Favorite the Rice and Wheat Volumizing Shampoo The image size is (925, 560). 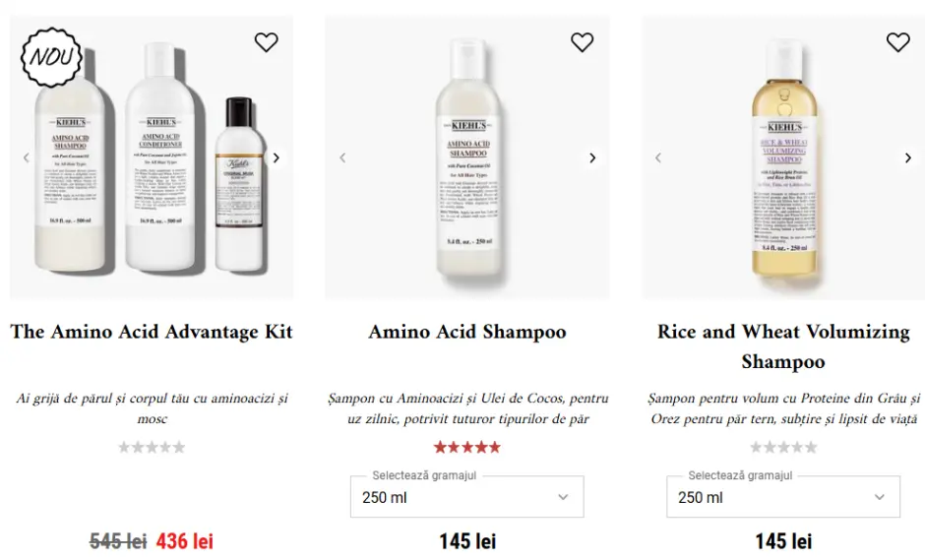click(898, 42)
